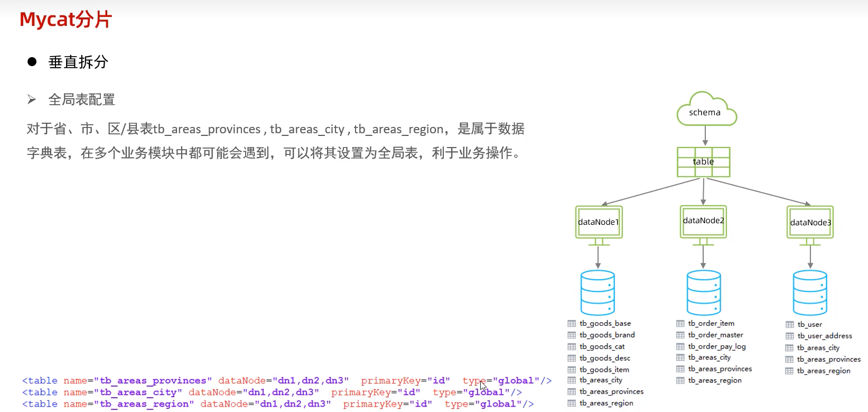Click the table icon beside tb_goods_brand
868x412 pixels.
click(x=572, y=335)
